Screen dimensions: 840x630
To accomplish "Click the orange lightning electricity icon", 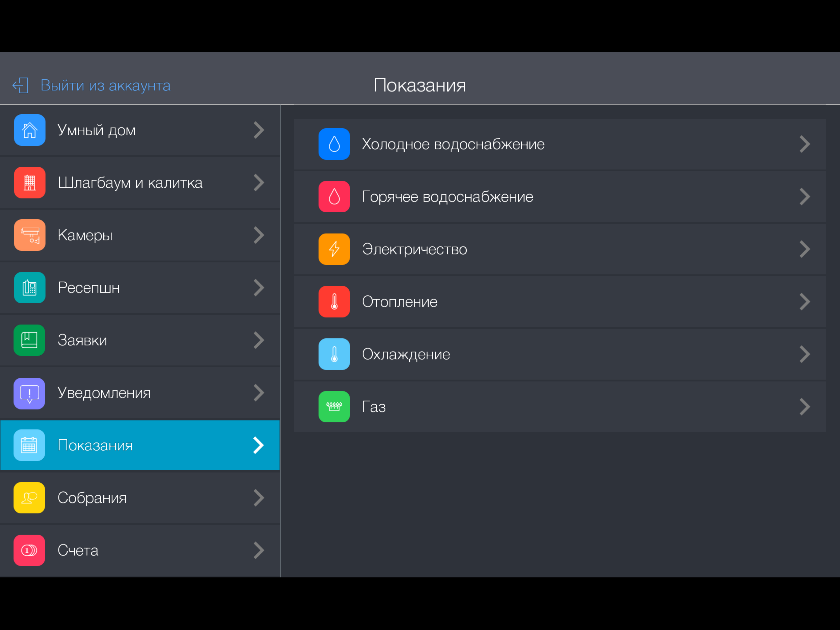I will (x=334, y=249).
